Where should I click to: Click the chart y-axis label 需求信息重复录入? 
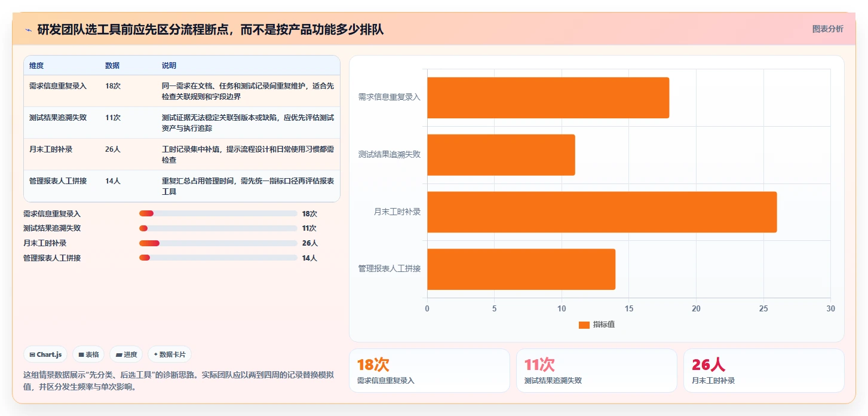point(389,97)
